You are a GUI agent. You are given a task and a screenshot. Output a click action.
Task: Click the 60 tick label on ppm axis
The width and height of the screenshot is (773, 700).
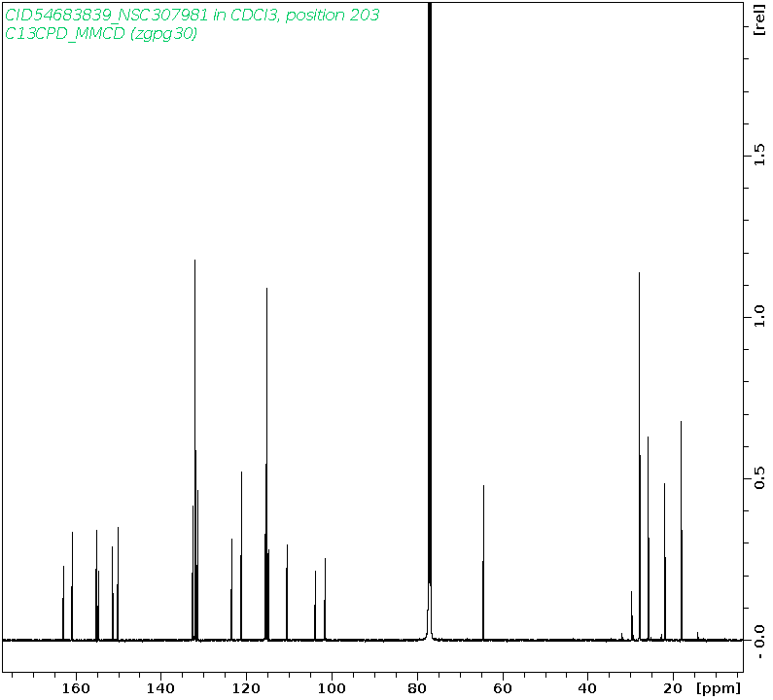point(503,688)
